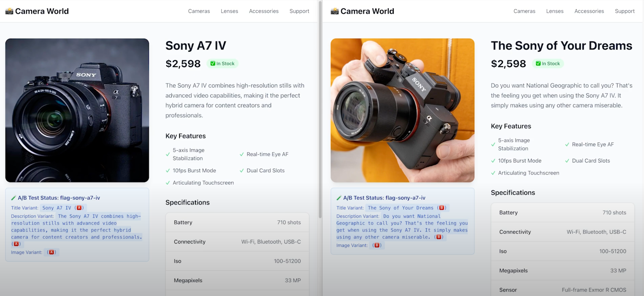Click the In Stock checkmark on right page
This screenshot has width=644, height=296.
pyautogui.click(x=538, y=63)
